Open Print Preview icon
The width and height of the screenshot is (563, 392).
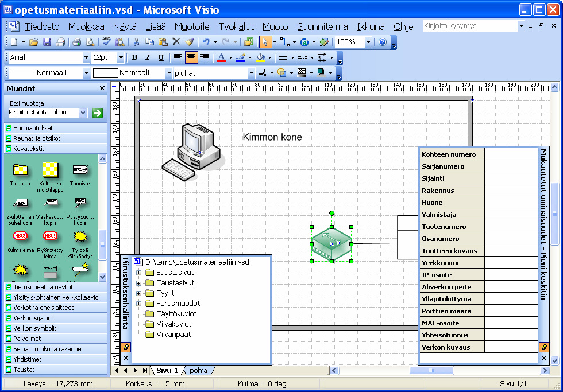pyautogui.click(x=90, y=42)
